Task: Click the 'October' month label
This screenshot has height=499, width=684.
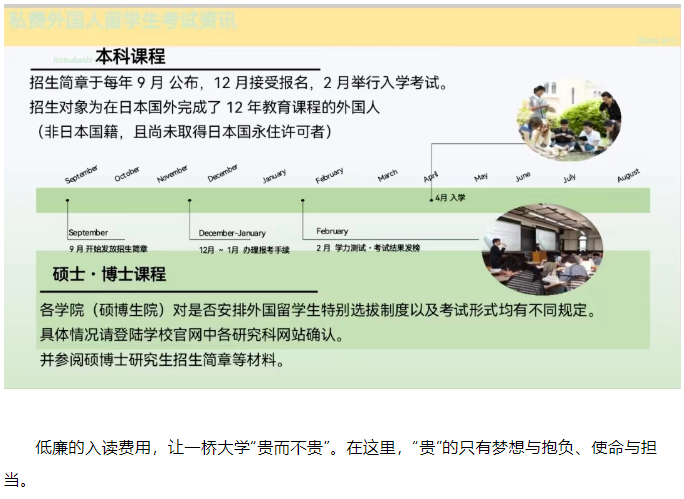Action: (x=127, y=174)
